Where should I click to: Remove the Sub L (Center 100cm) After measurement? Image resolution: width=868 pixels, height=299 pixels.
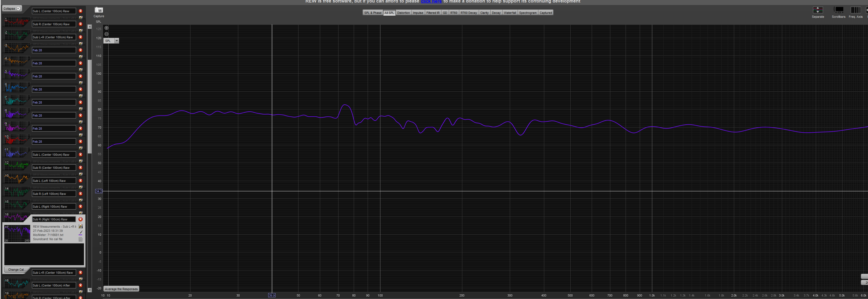coord(81,285)
